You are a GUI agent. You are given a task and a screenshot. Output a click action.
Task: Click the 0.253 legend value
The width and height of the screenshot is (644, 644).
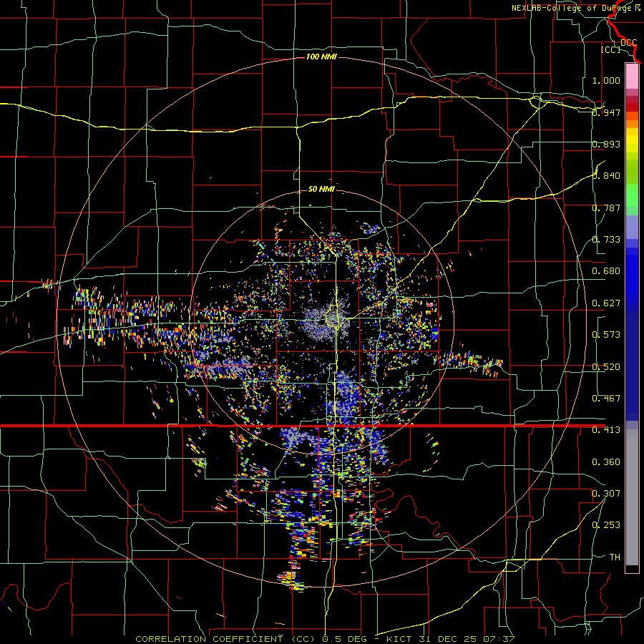pyautogui.click(x=606, y=525)
